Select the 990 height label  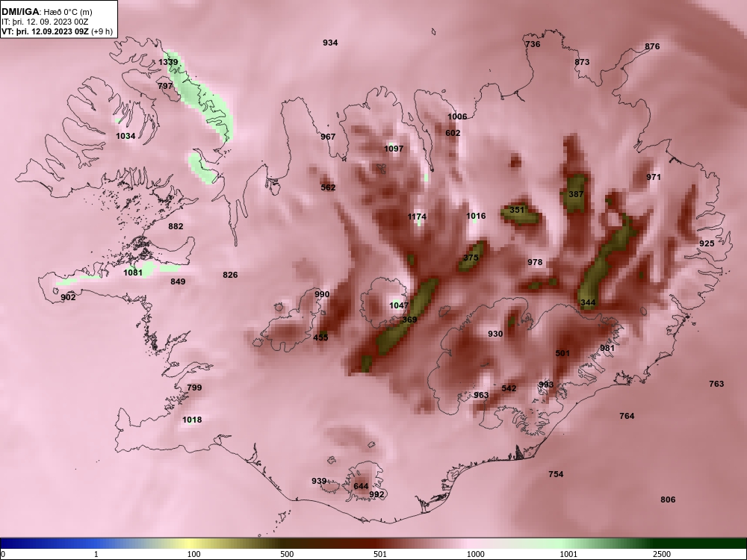click(322, 295)
